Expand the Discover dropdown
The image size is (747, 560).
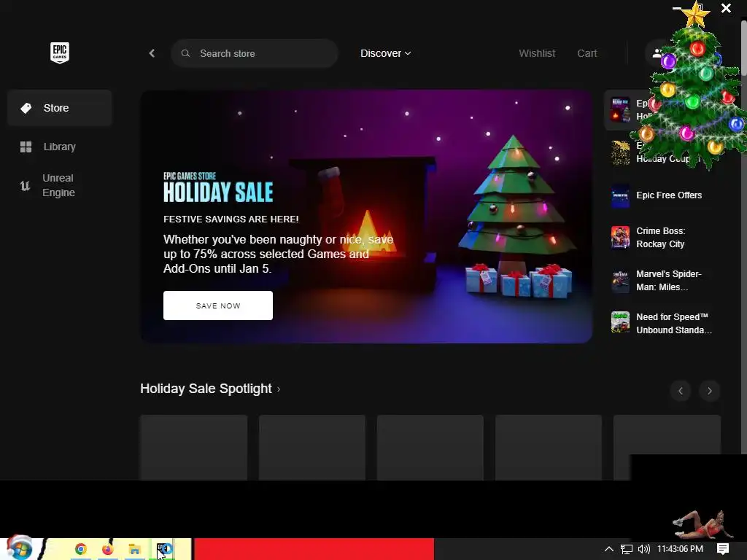(x=385, y=53)
